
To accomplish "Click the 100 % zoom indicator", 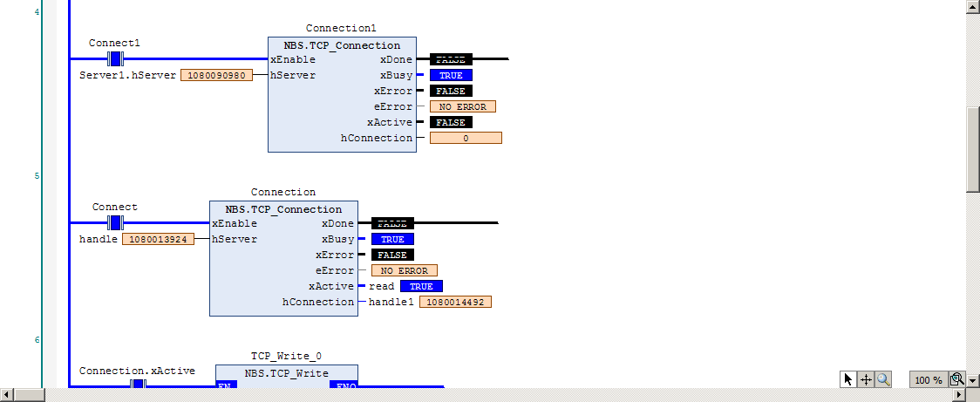I will 929,380.
